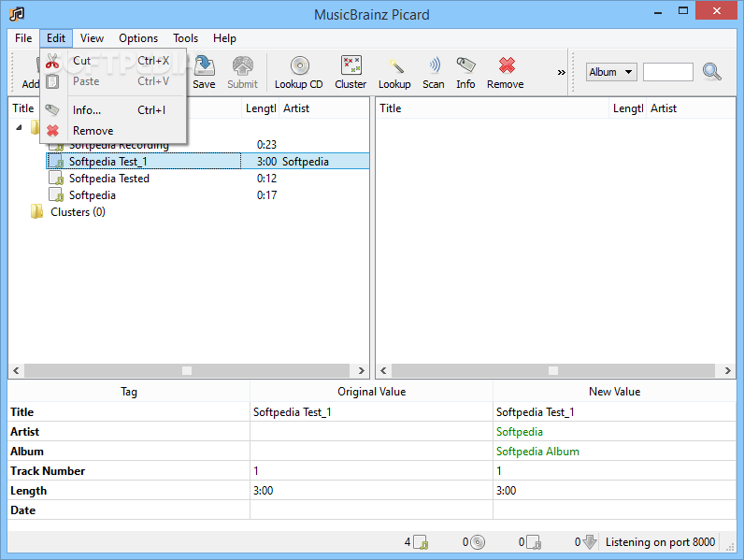Click the left pane Length column header
Screen dimensions: 744x560
click(261, 108)
